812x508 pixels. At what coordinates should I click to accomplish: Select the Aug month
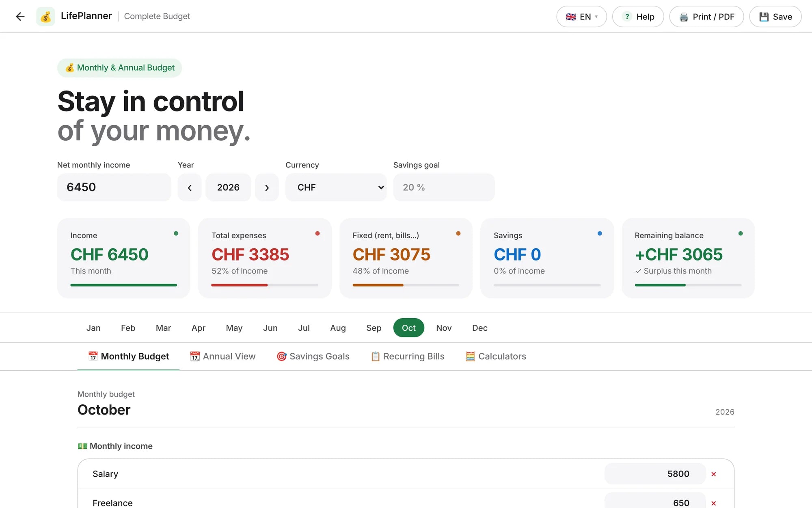(338, 328)
